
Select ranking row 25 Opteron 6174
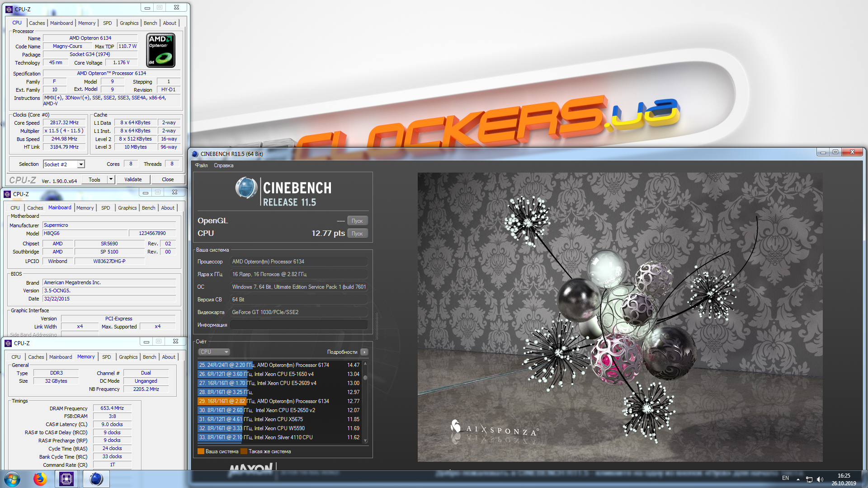point(279,365)
